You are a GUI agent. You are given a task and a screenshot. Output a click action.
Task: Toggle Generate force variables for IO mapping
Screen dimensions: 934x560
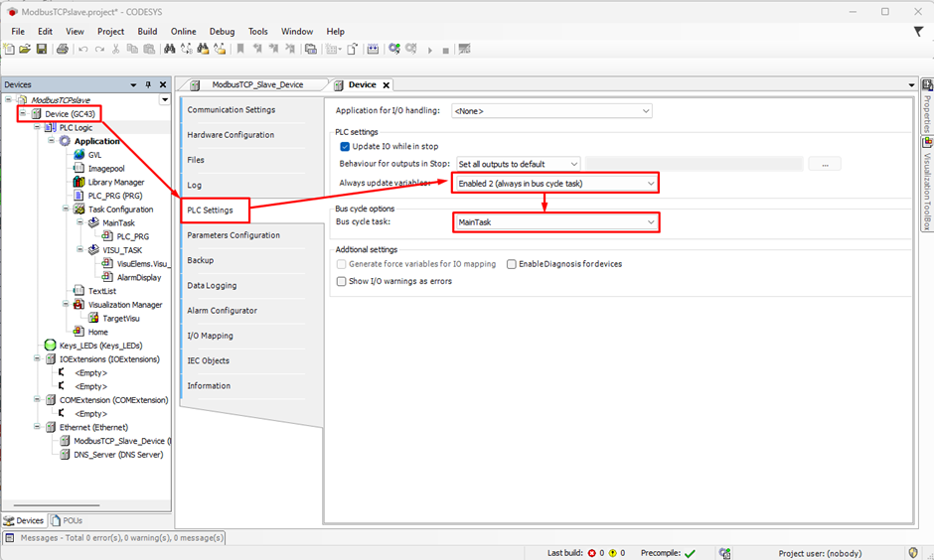342,264
